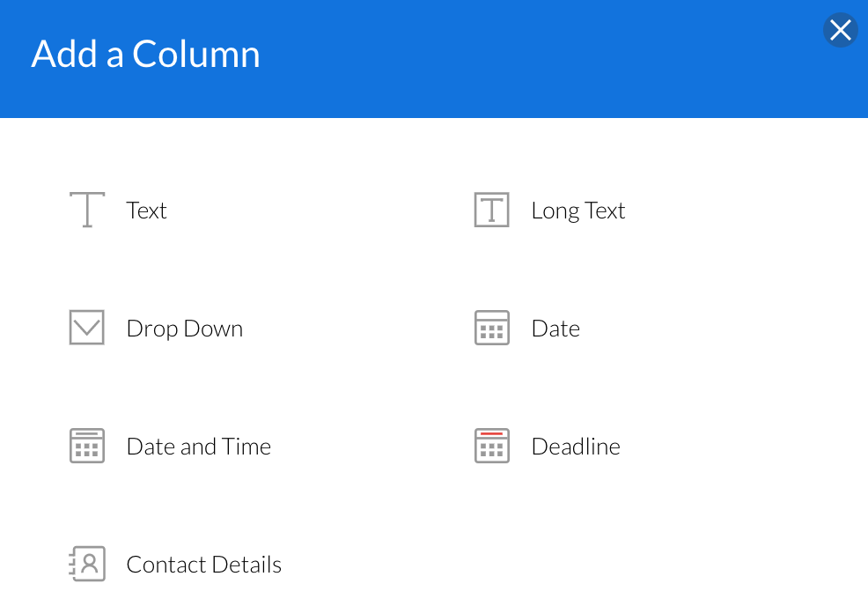Click the "Add a Column" heading text
This screenshot has height=606, width=868.
[x=146, y=55]
